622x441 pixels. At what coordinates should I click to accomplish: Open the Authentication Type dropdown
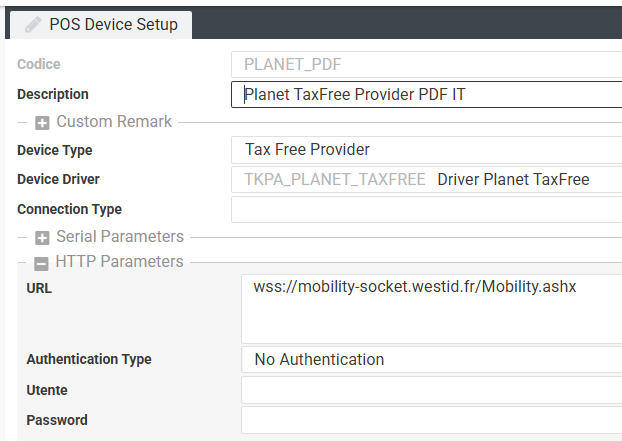point(430,360)
